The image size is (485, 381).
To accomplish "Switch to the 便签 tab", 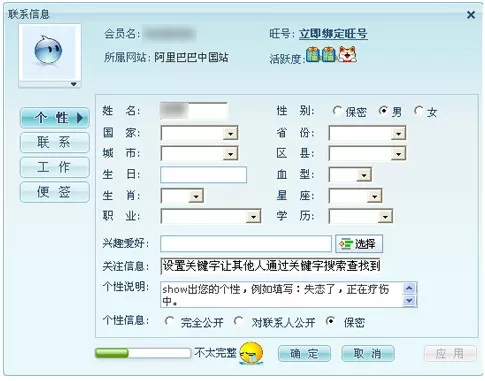I will (55, 192).
